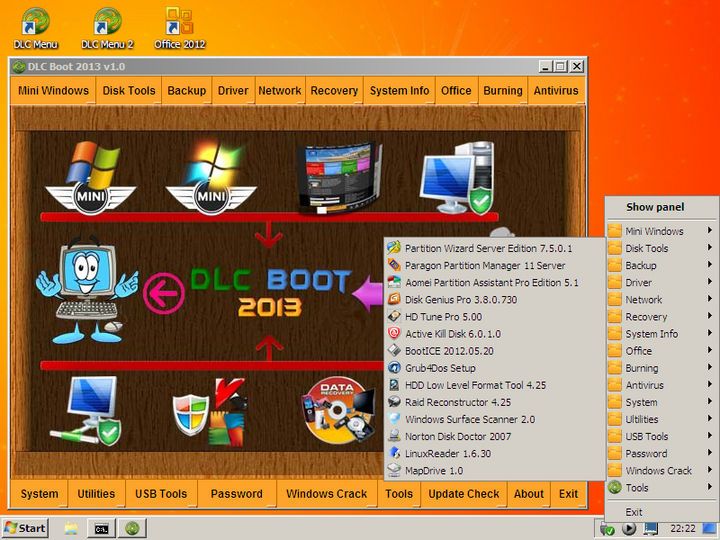Open the System Info tab
720x540 pixels.
[x=399, y=90]
